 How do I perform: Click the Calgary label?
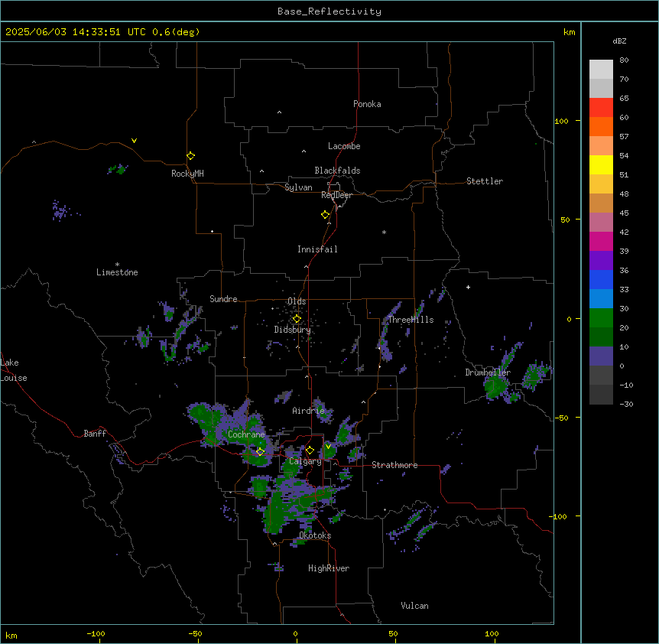click(x=305, y=461)
